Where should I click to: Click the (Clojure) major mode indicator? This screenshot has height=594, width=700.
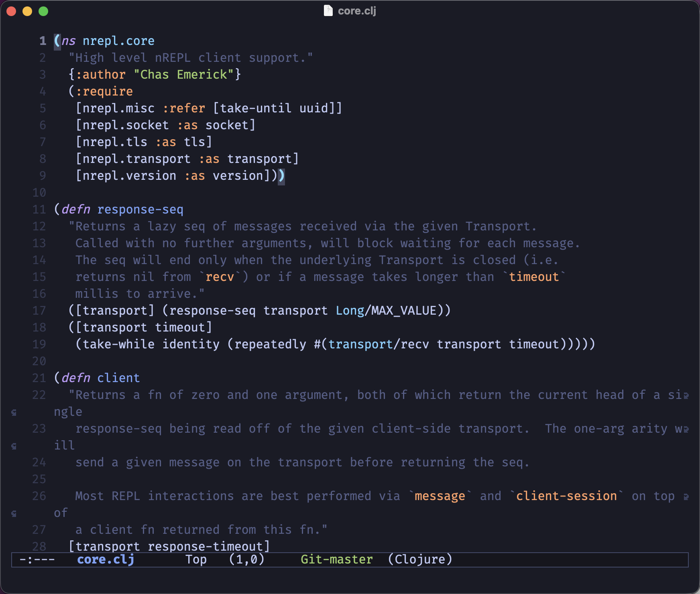tap(420, 559)
